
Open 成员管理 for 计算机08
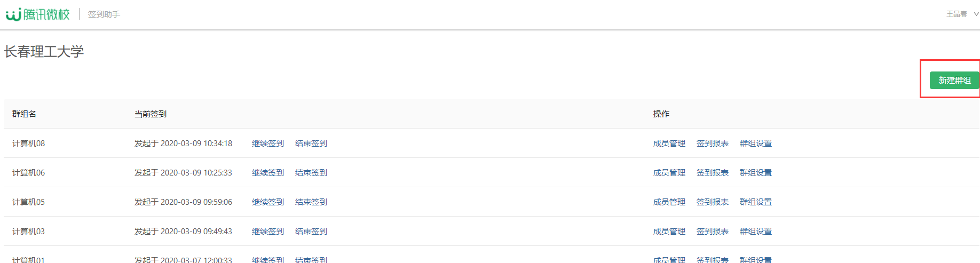tap(669, 144)
